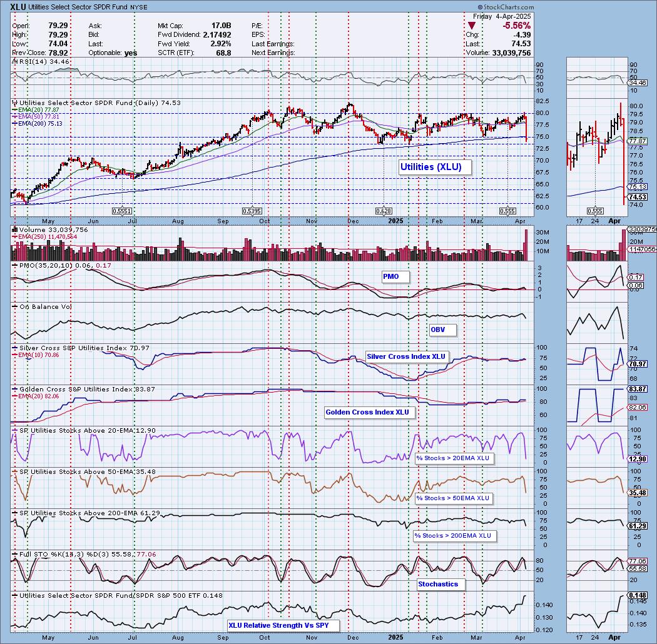Select the 0.5551 cycle label near July

122,211
